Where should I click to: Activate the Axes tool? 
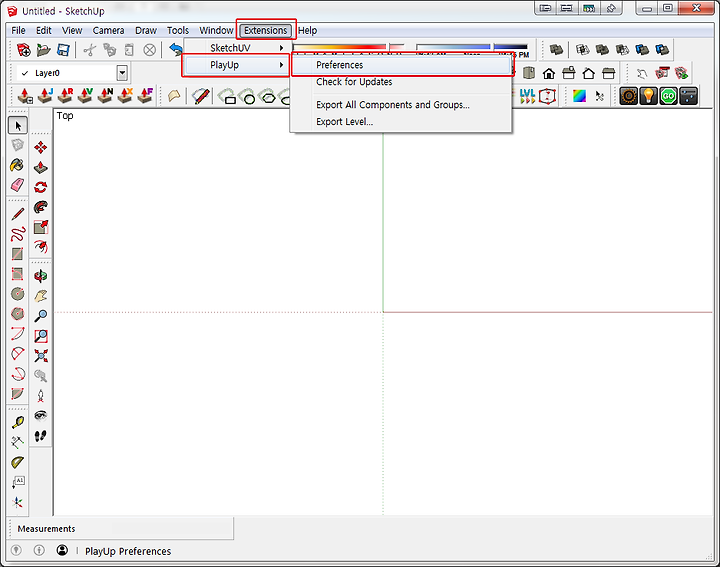click(17, 502)
